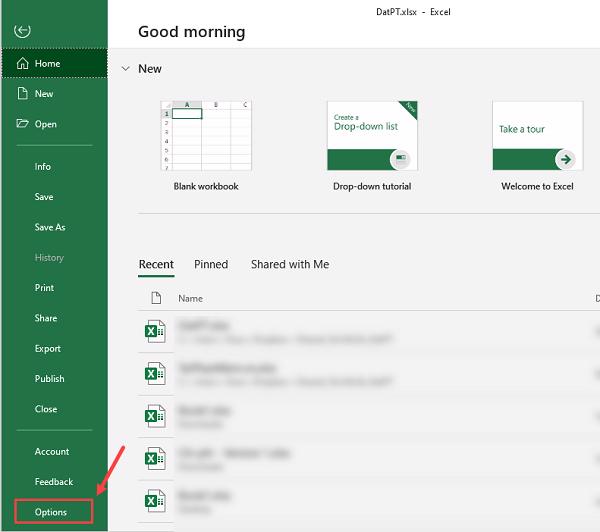Click the green arrow on Take a tour

[x=566, y=159]
